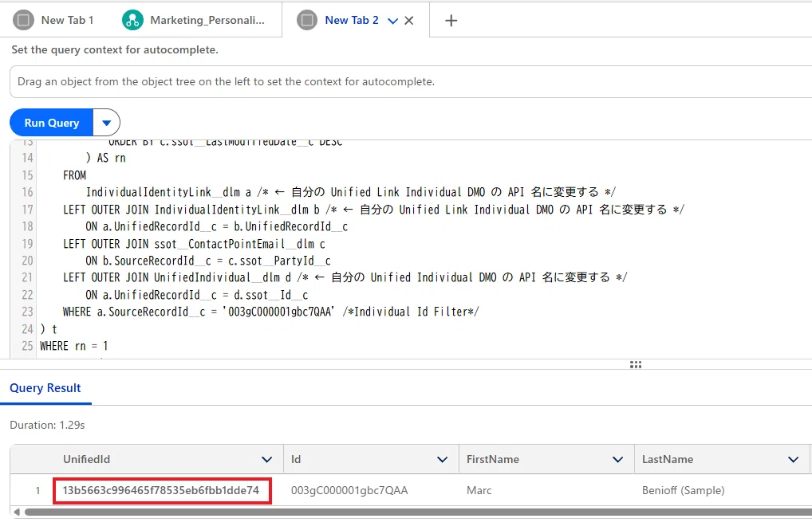
Task: Select the LastName cell Benioff (Sample)
Action: pos(683,490)
